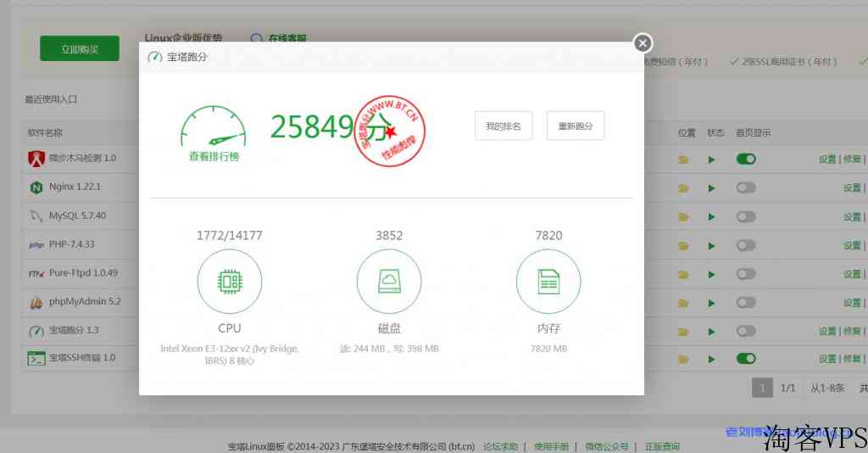Click the small gauge icon beside the 宝塔跑分 title
This screenshot has height=453, width=868.
[x=155, y=57]
